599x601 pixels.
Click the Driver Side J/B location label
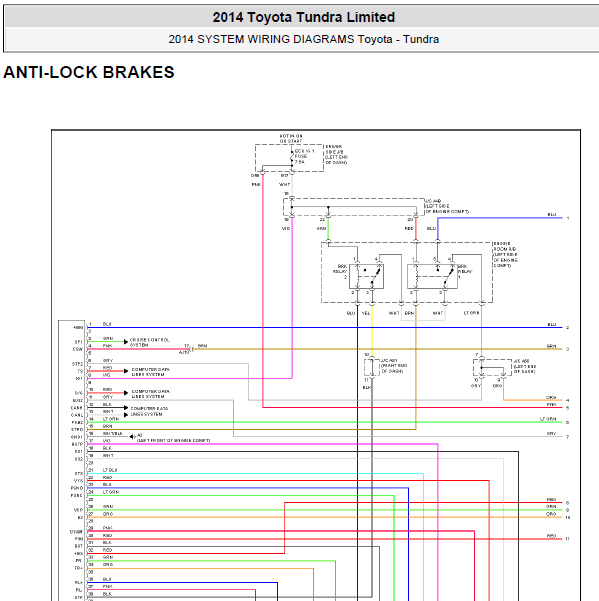click(x=336, y=155)
